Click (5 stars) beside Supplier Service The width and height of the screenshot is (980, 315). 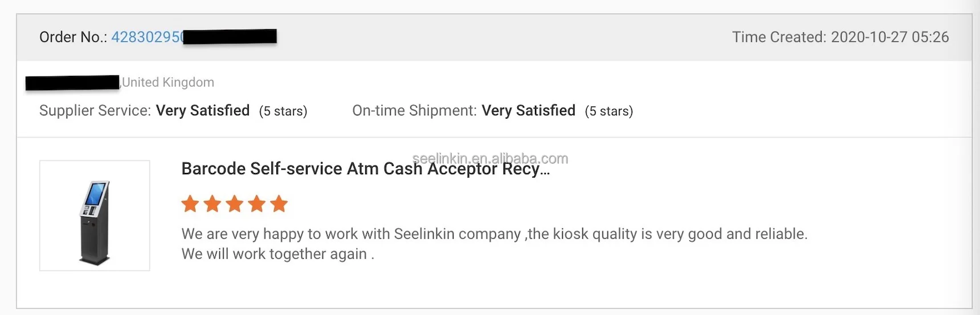click(283, 111)
